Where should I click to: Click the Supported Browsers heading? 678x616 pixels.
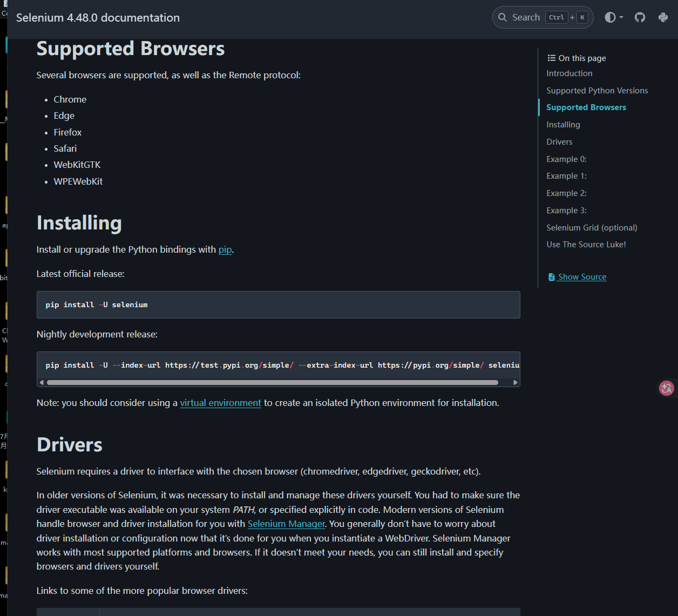pos(130,49)
